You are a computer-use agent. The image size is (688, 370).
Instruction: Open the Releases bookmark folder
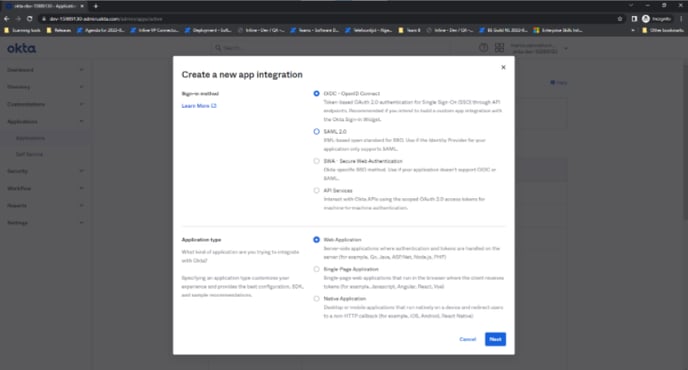59,30
